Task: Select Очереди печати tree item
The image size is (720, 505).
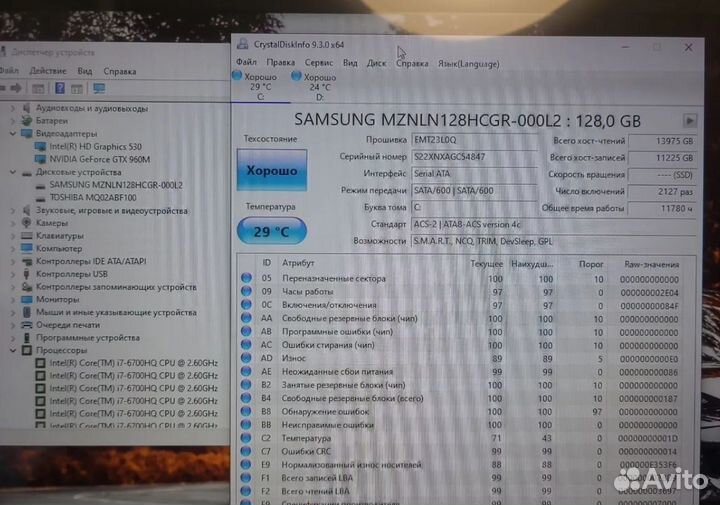Action: (x=68, y=325)
